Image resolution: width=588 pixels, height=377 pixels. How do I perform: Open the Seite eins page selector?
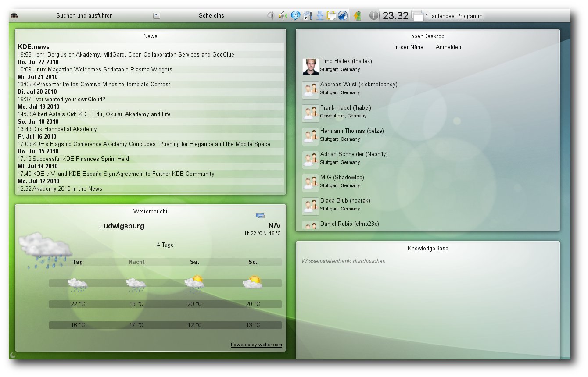click(212, 16)
